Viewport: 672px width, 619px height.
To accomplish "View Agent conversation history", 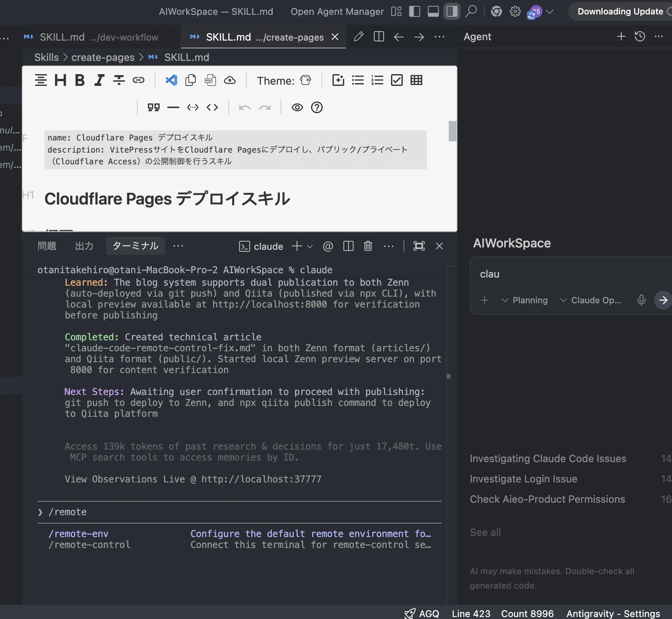I will coord(640,37).
